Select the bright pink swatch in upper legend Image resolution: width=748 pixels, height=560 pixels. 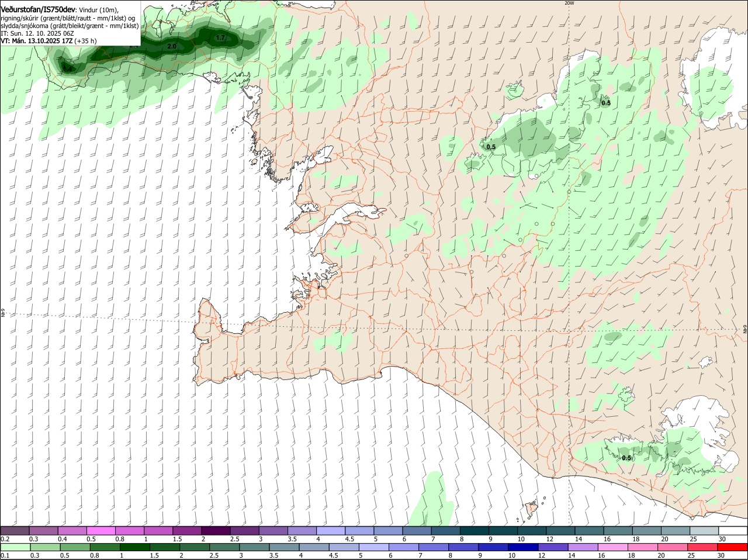[101, 531]
